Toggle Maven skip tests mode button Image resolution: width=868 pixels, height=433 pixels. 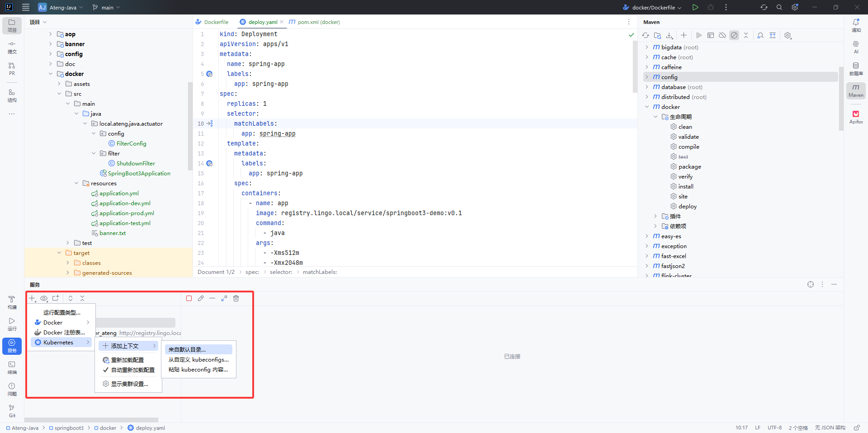tap(734, 35)
